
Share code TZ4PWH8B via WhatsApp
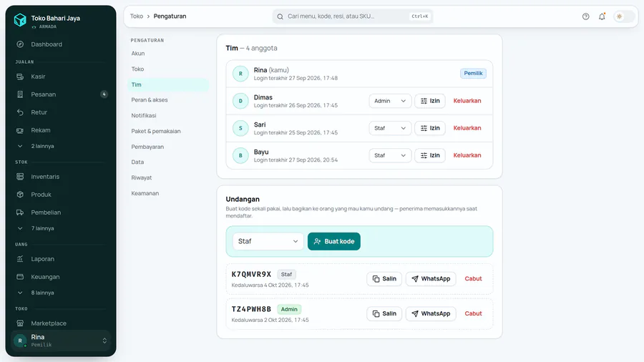pos(431,313)
